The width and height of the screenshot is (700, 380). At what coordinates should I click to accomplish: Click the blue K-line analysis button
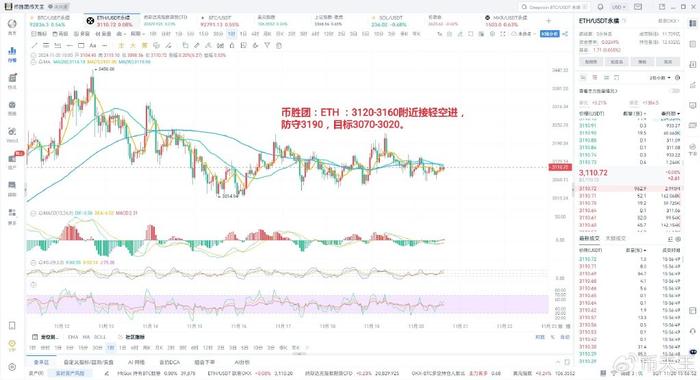pos(550,34)
